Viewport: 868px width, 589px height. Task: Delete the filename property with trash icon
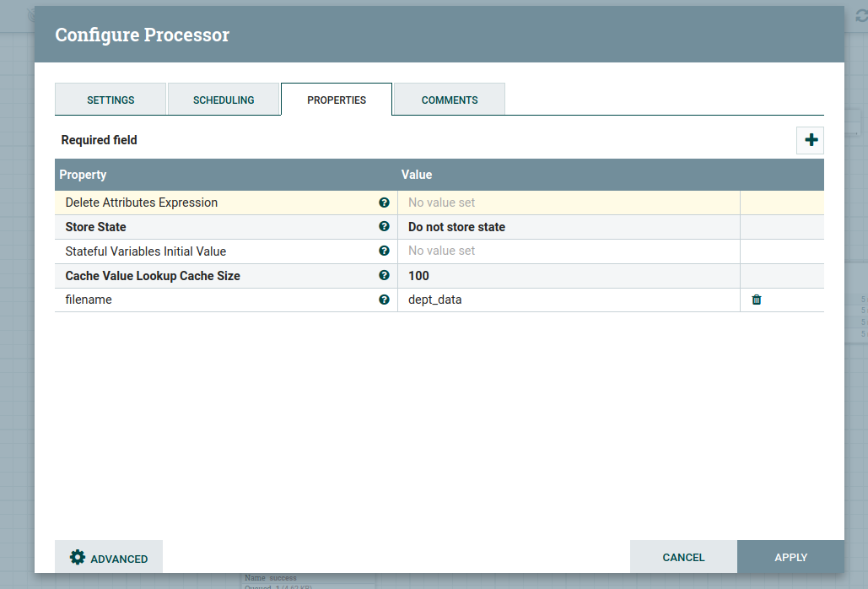click(757, 300)
